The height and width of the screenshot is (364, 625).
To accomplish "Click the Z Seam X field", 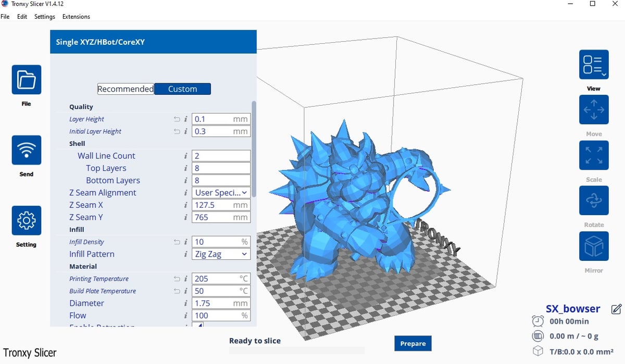I will (x=221, y=205).
